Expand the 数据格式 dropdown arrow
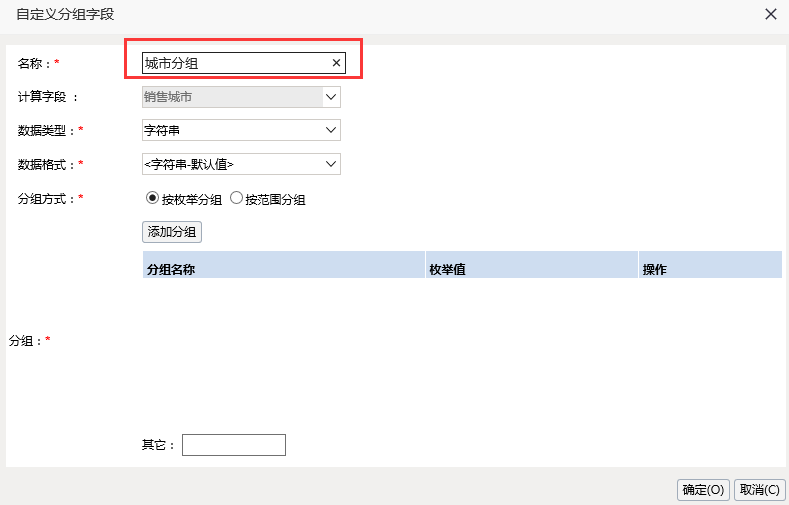Viewport: 789px width, 505px height. (x=331, y=164)
